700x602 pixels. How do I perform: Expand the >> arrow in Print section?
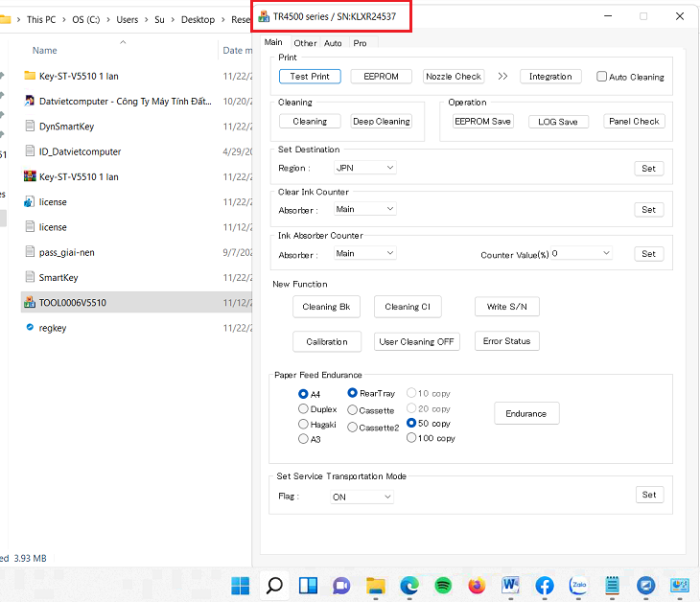[502, 77]
